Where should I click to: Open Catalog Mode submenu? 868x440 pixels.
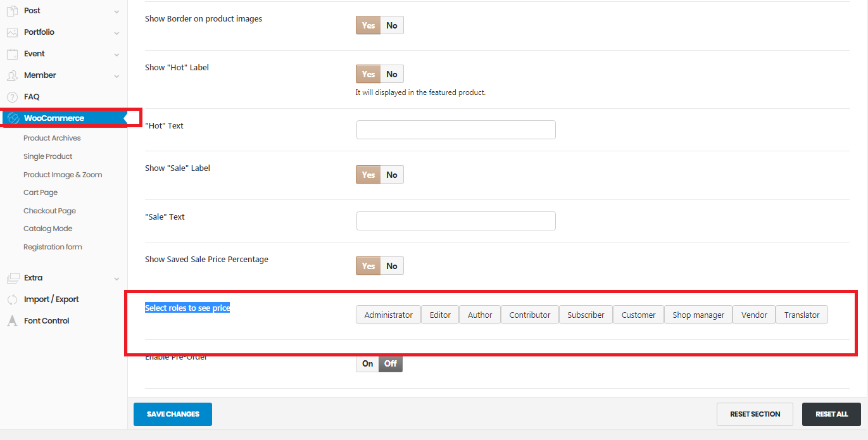pos(48,229)
